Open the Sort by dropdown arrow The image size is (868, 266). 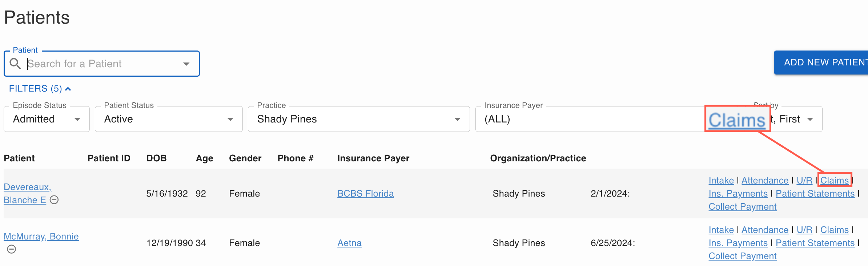(x=810, y=119)
